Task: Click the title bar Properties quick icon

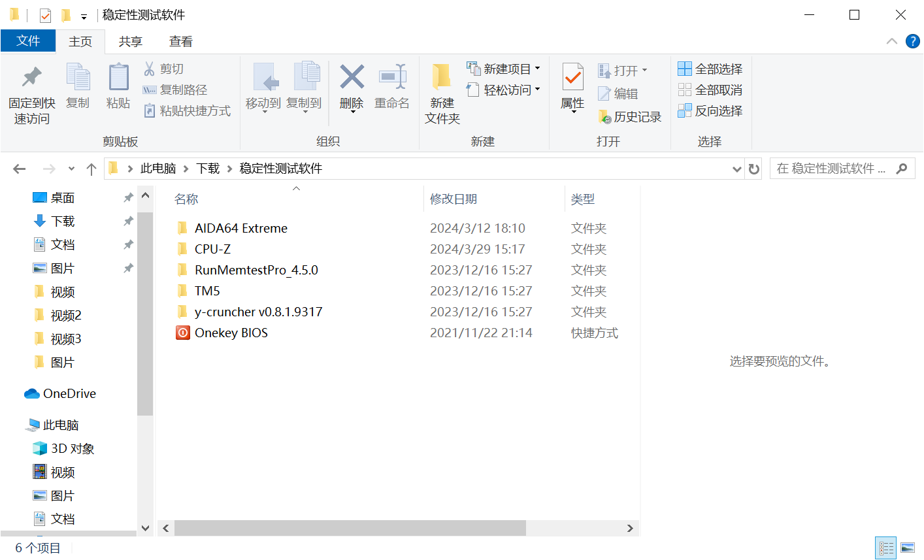Action: [45, 15]
